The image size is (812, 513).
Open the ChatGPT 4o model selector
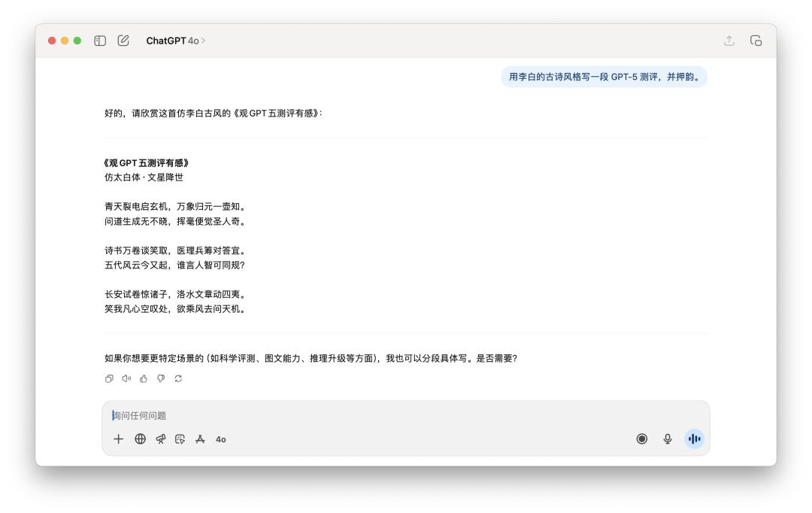click(x=175, y=41)
